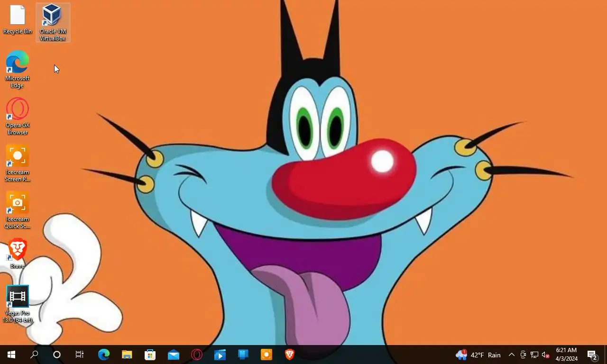Select the Recycle Bin desktop icon
This screenshot has height=364, width=607.
pos(18,19)
